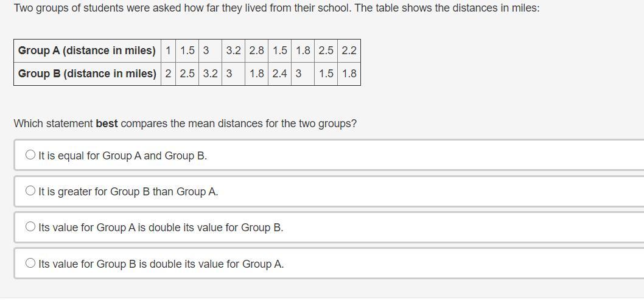Click Group A's 2.8 table cell
The height and width of the screenshot is (300, 644).
[256, 51]
